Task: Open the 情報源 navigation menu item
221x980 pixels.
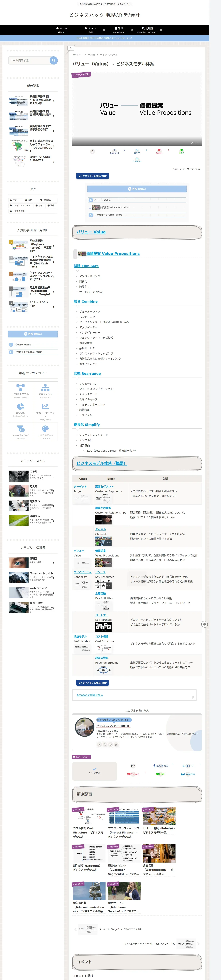Action: point(148,30)
